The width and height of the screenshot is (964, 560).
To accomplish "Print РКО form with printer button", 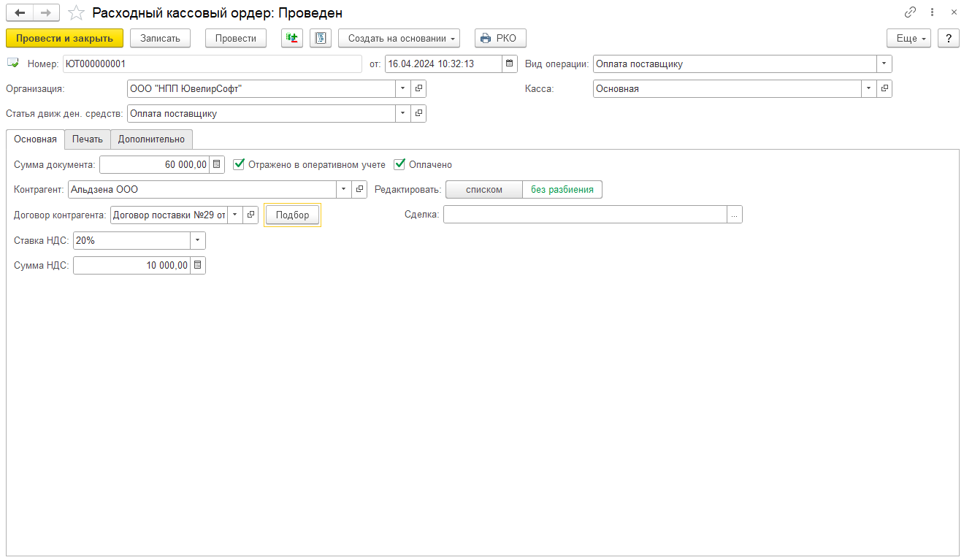I will [500, 38].
